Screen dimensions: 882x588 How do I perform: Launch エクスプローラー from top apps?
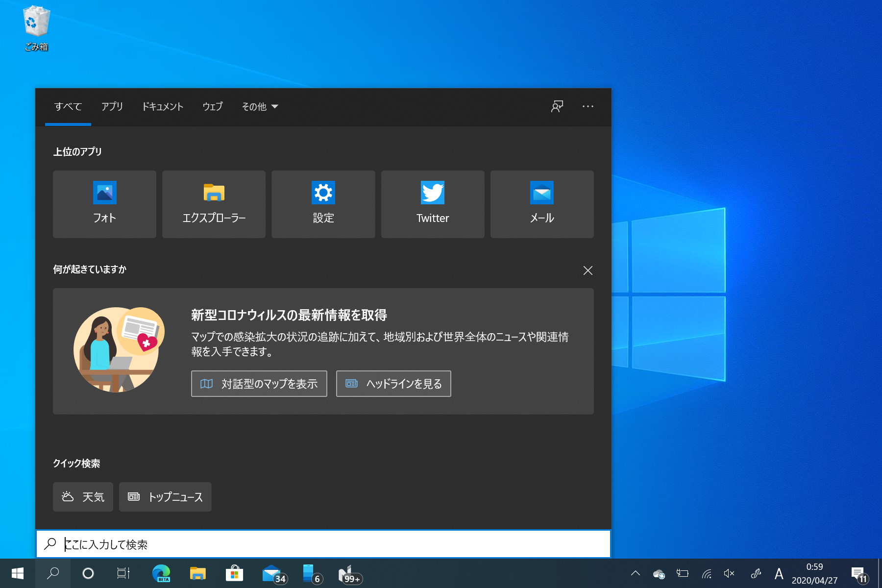[213, 204]
